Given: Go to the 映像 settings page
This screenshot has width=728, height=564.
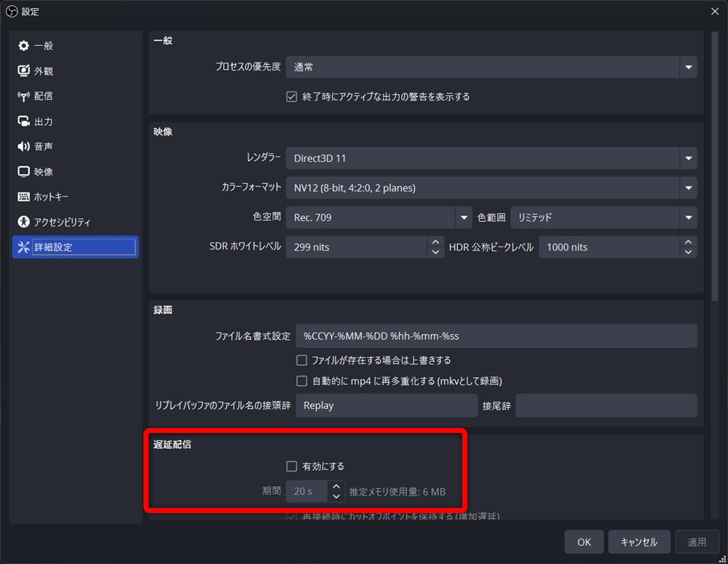Looking at the screenshot, I should [x=75, y=172].
